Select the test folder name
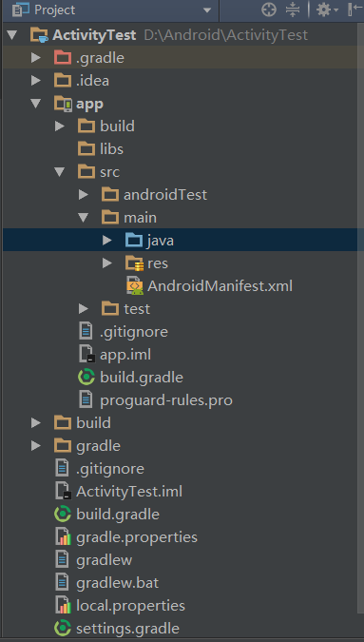Image resolution: width=364 pixels, height=642 pixels. 137,309
